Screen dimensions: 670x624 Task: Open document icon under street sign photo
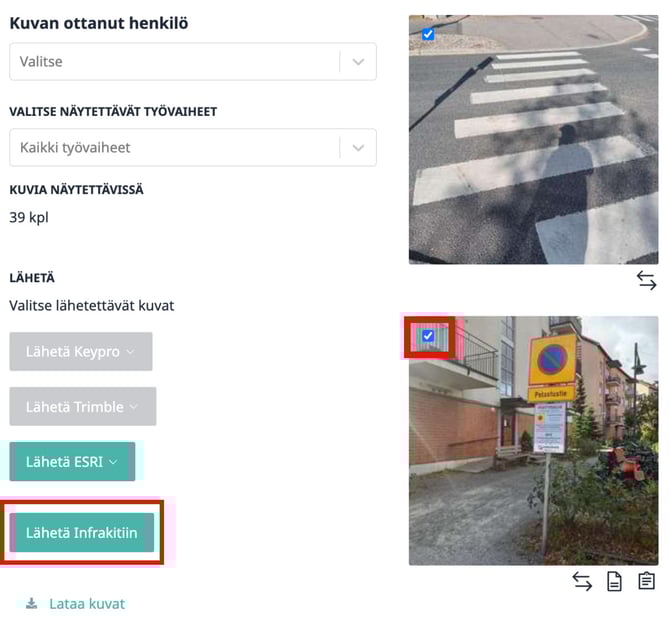tap(614, 582)
